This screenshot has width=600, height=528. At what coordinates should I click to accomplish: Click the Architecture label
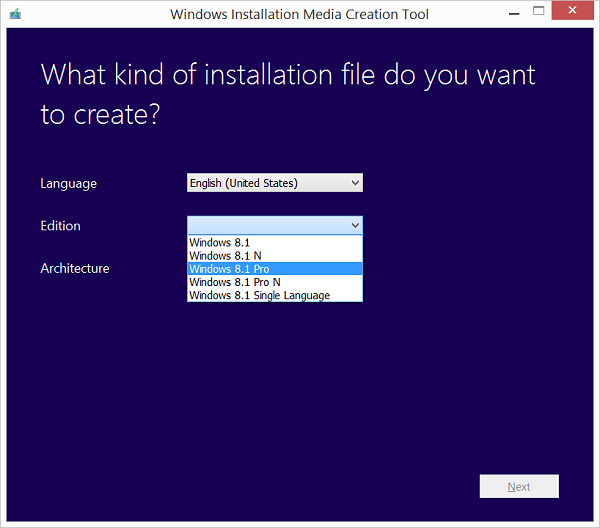coord(75,268)
